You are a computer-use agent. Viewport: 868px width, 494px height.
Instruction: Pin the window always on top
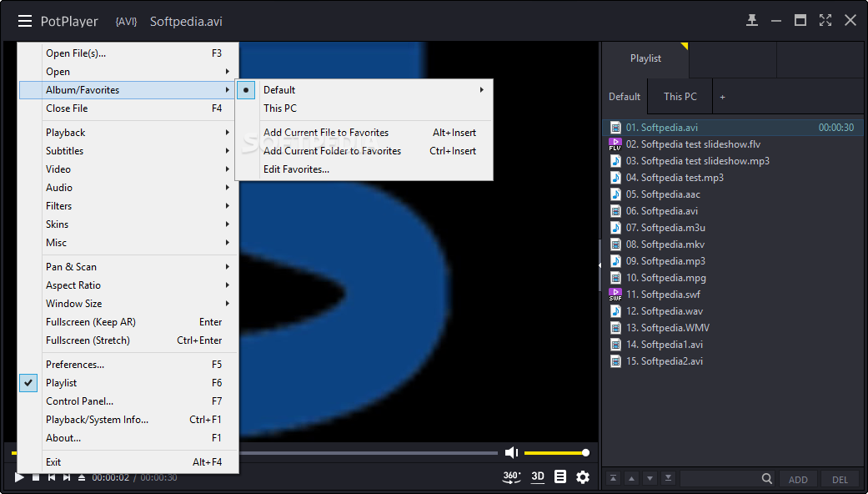click(752, 21)
